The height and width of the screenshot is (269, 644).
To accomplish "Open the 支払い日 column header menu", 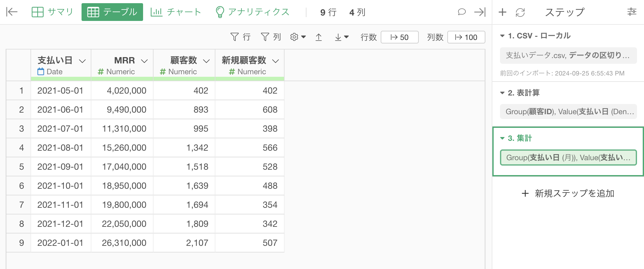I will click(x=82, y=61).
